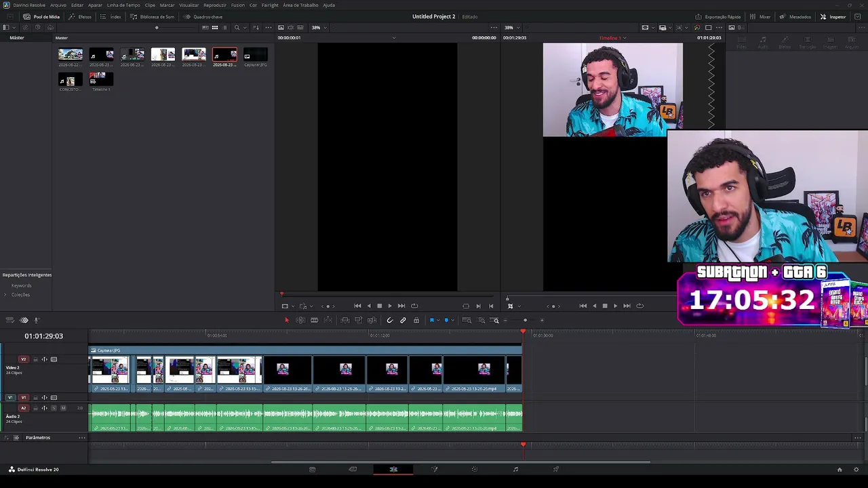
Task: Open the Fusion menu
Action: [238, 5]
